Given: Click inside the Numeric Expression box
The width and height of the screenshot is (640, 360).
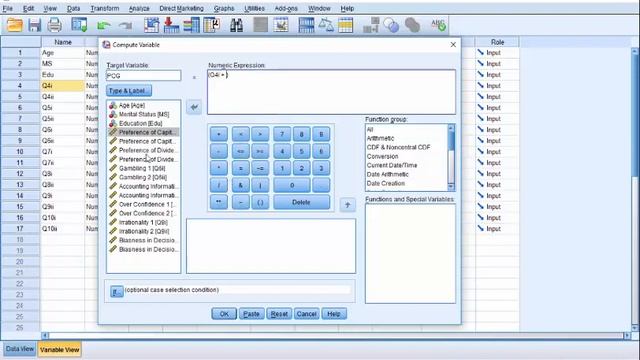Looking at the screenshot, I should coord(331,92).
